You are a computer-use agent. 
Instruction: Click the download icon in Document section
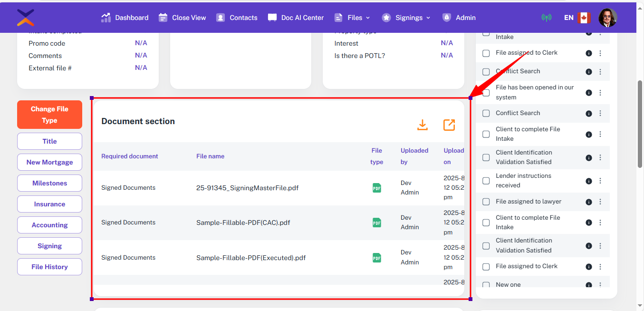click(x=422, y=125)
